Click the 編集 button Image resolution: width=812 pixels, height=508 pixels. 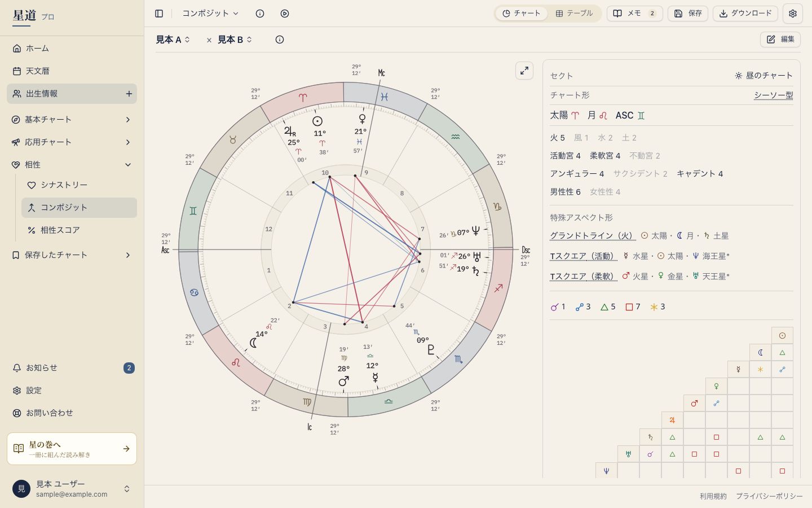click(x=780, y=40)
